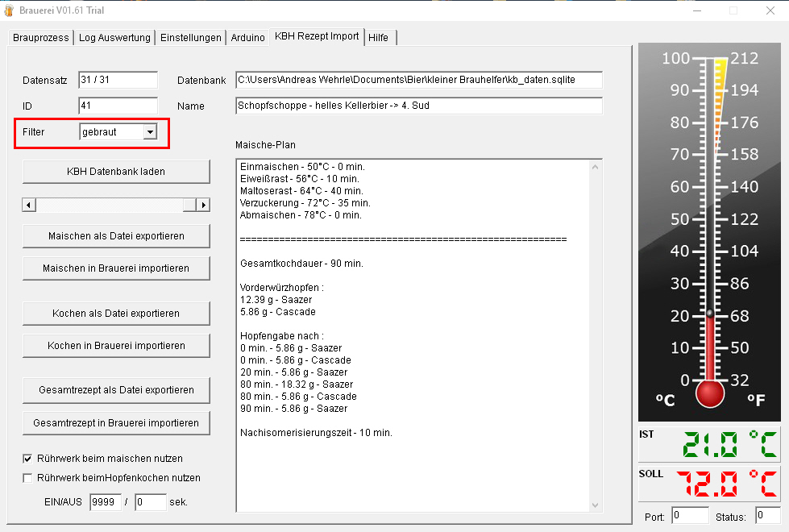
Task: Go to the Einstellungen tab
Action: tap(191, 38)
